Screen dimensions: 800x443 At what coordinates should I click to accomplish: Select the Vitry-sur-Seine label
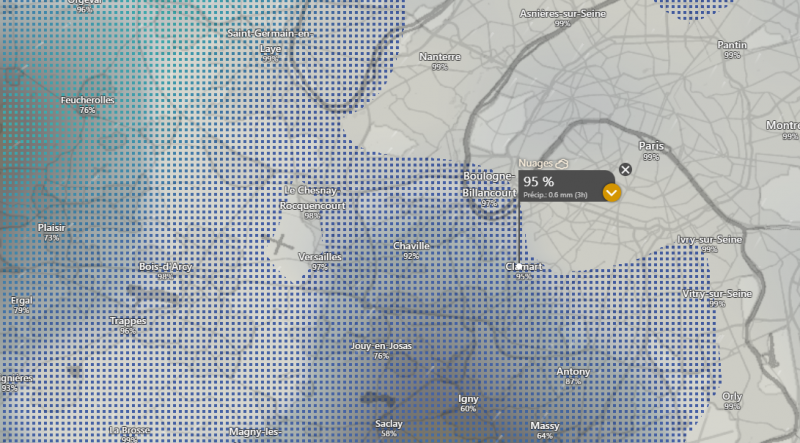click(x=717, y=293)
